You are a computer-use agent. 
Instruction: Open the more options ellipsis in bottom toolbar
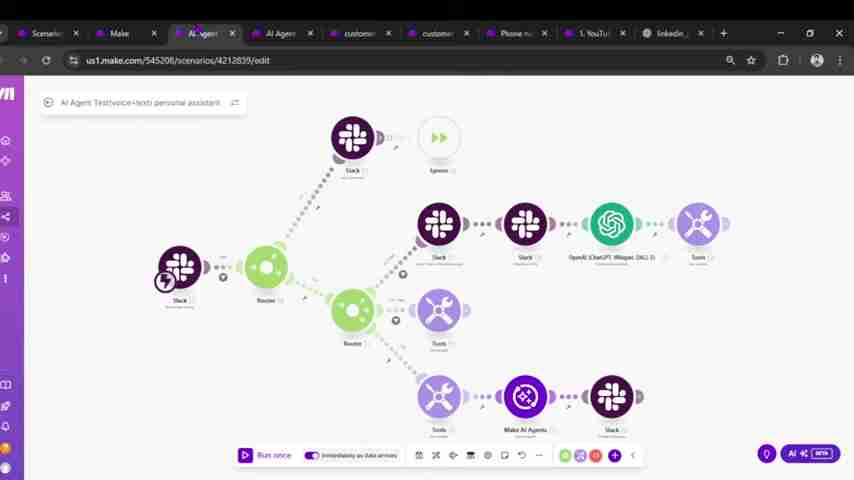(539, 455)
